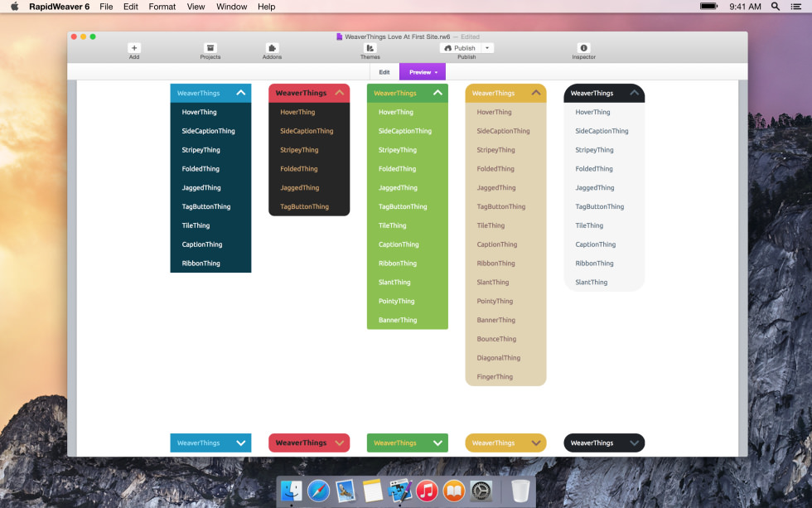This screenshot has width=812, height=508.
Task: Collapse the black WeaverThings menu chevron
Action: 635,93
